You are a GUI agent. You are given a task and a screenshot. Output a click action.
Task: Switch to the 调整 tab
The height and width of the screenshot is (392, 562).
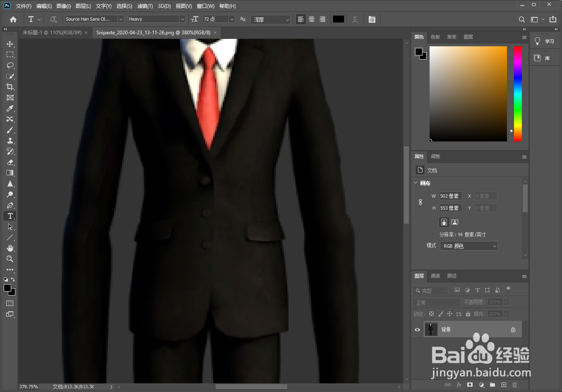click(435, 156)
